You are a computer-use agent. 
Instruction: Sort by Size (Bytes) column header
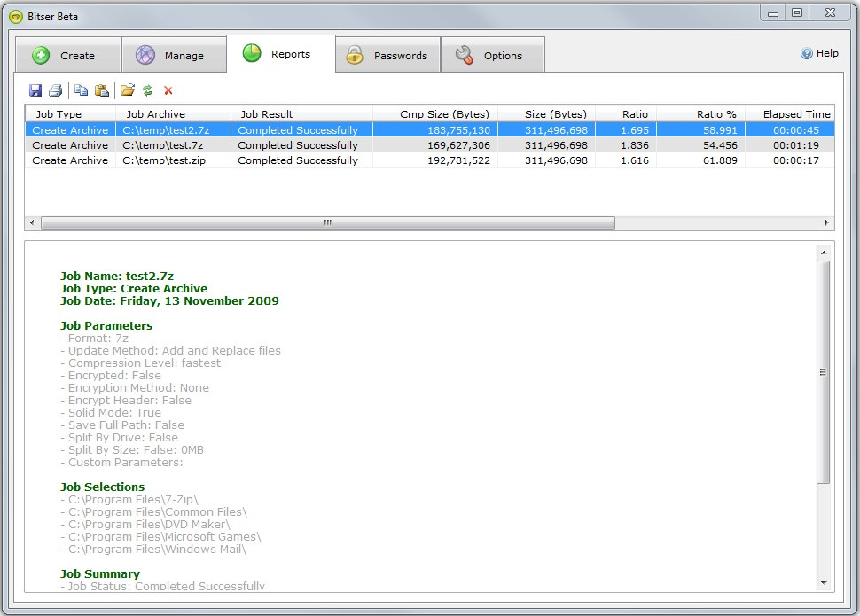click(546, 114)
